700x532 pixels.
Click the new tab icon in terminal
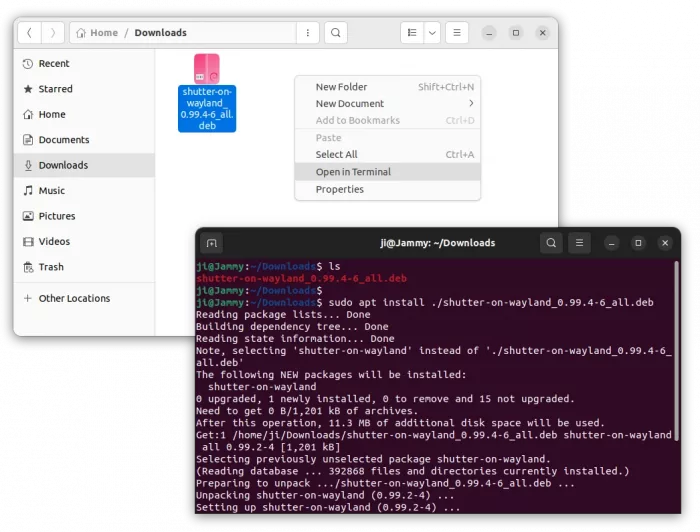coord(212,243)
